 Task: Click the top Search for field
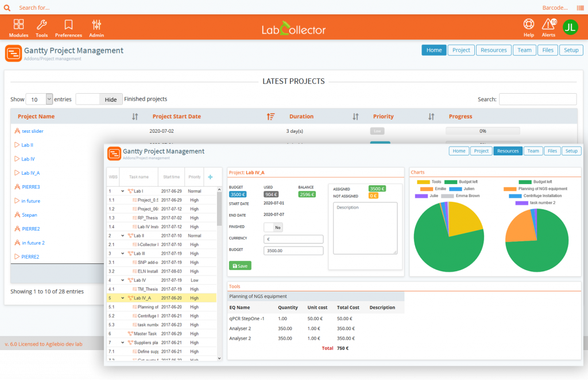(x=34, y=7)
